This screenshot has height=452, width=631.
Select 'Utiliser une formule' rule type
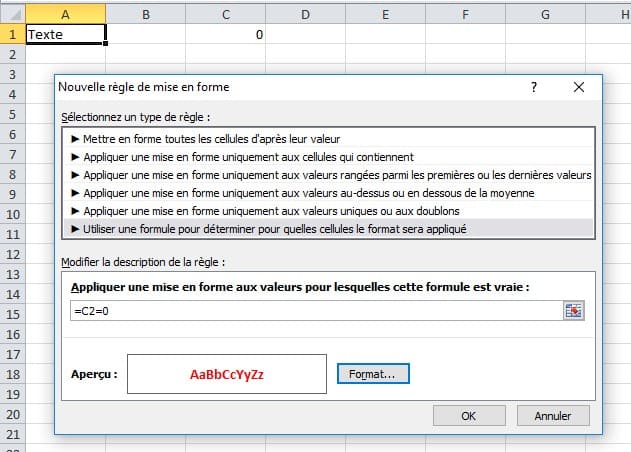(x=276, y=228)
